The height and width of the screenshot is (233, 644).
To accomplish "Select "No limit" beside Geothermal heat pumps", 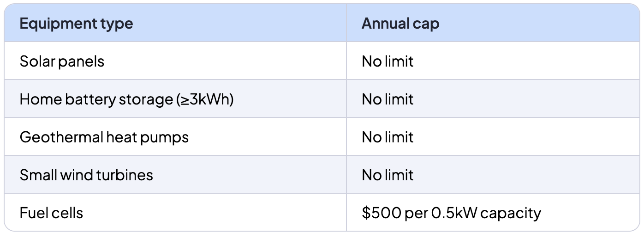I will tap(388, 137).
